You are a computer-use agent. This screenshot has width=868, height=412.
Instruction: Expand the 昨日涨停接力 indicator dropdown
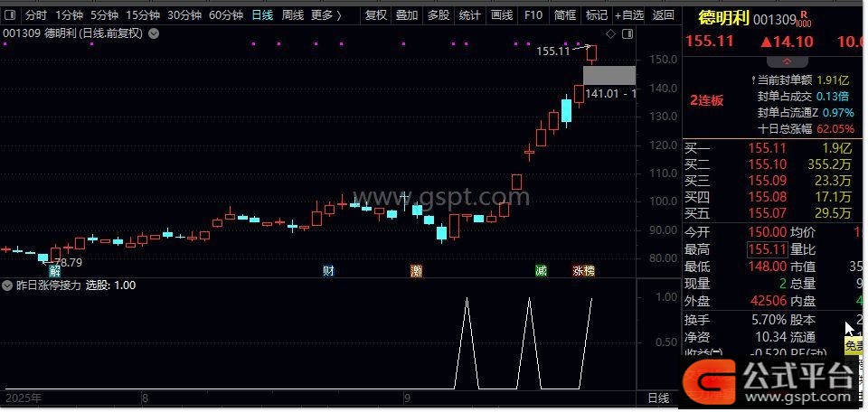pyautogui.click(x=9, y=285)
